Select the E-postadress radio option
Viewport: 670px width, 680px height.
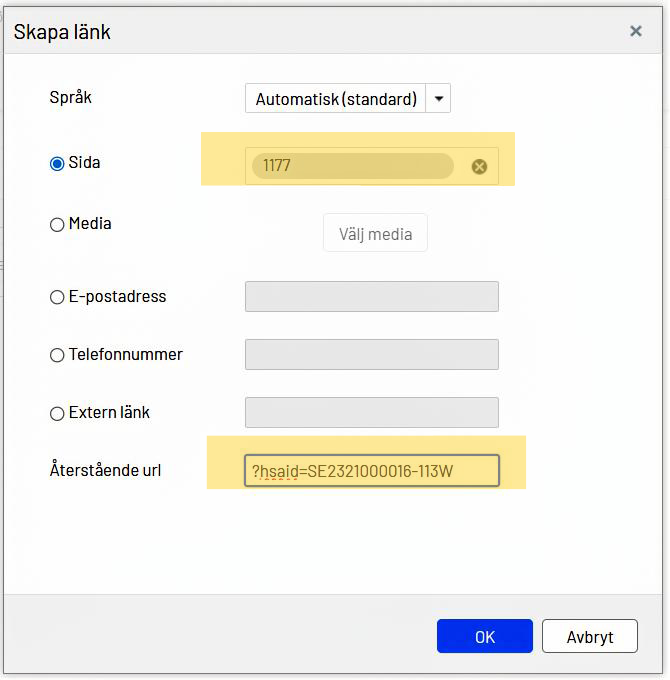coord(57,297)
